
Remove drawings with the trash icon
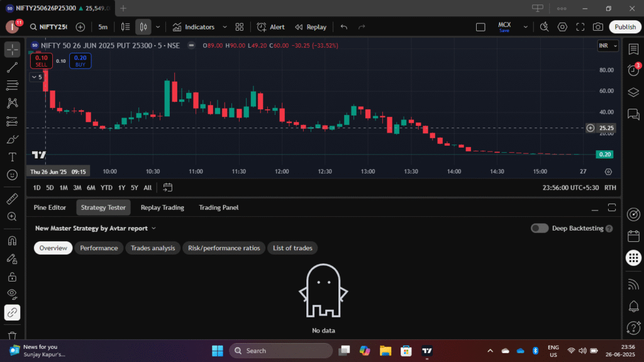point(13,336)
